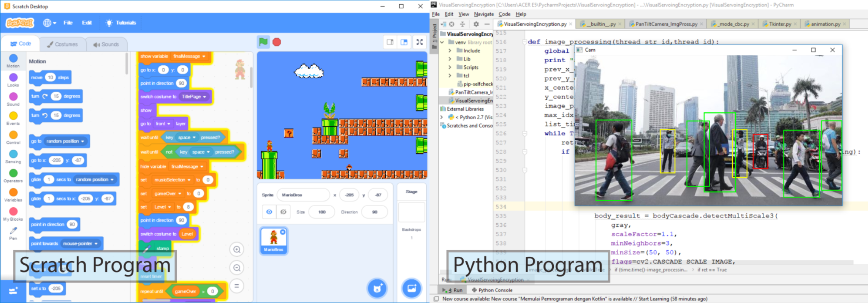This screenshot has height=303, width=868.
Task: Switch to large stage layout in Scratch
Action: (404, 42)
